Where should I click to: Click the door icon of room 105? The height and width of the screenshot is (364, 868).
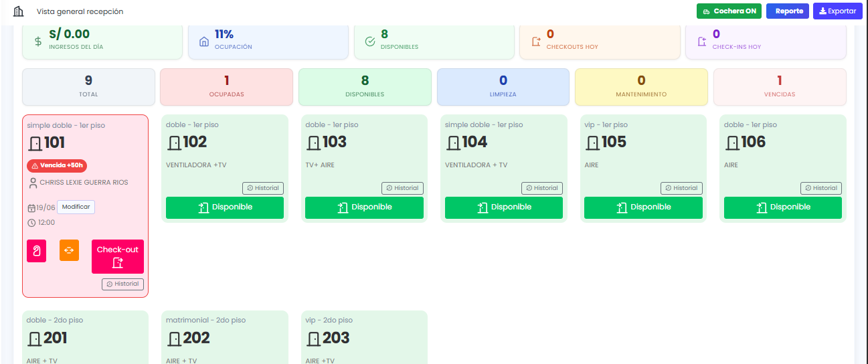pos(593,143)
